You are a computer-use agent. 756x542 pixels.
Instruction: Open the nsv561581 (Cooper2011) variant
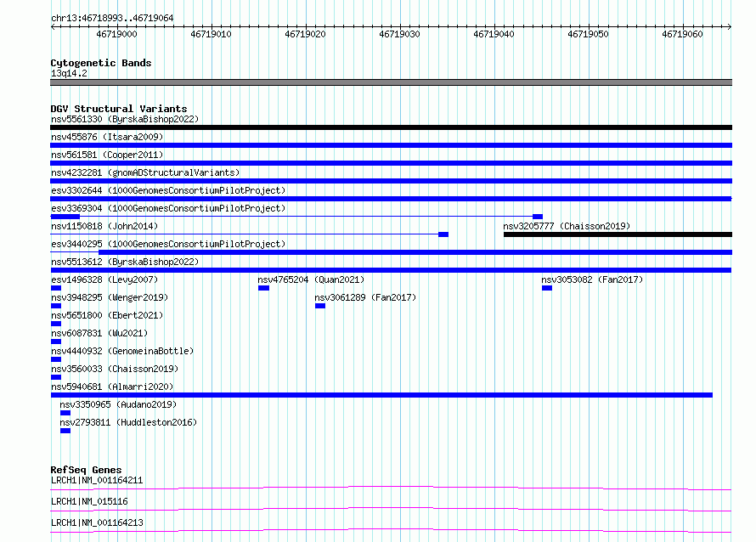click(107, 155)
